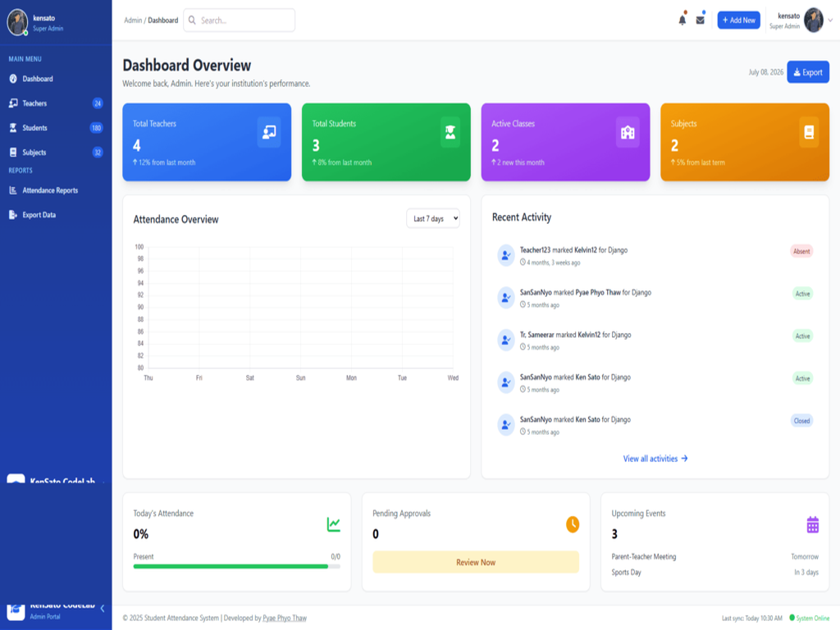
Task: Click '4 months, 3 weeks ago' timestamp
Action: (554, 263)
